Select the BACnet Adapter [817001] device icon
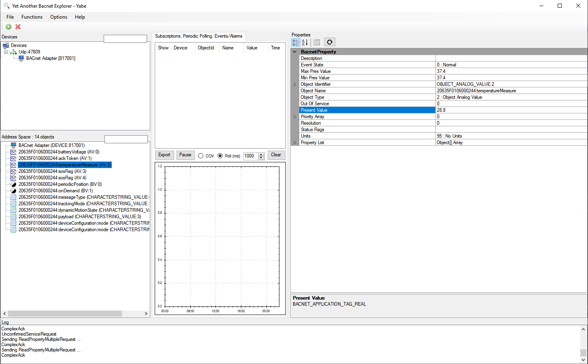The height and width of the screenshot is (364, 588). pos(21,58)
